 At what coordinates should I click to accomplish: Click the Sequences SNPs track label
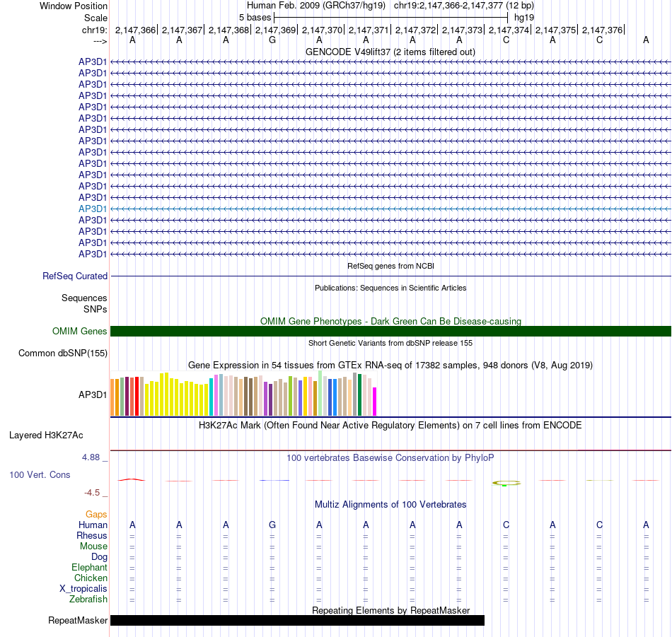84,303
